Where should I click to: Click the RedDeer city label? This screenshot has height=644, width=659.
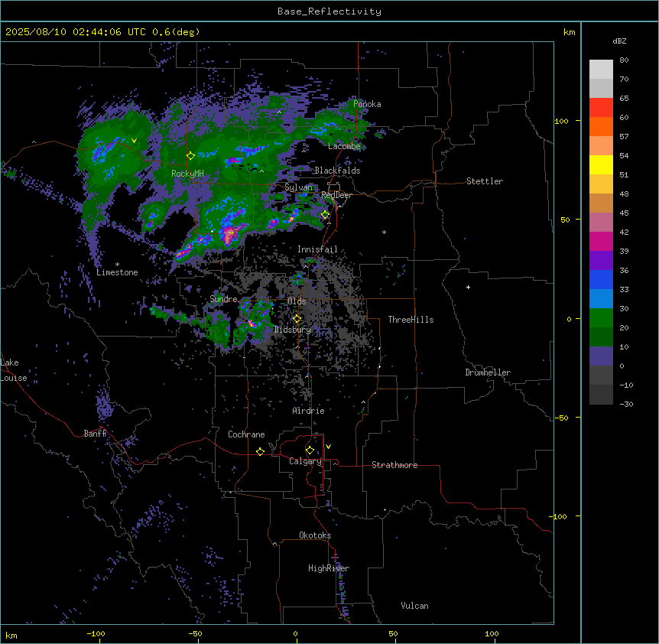pos(336,195)
